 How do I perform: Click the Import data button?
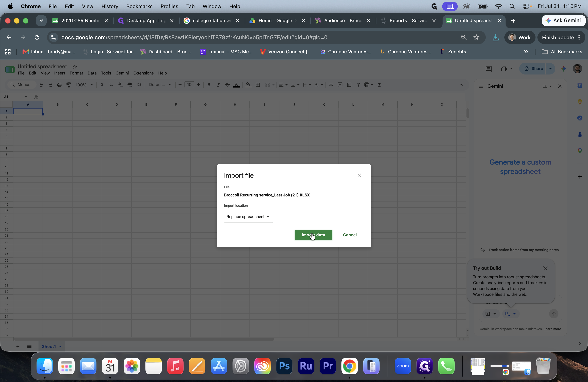click(313, 235)
